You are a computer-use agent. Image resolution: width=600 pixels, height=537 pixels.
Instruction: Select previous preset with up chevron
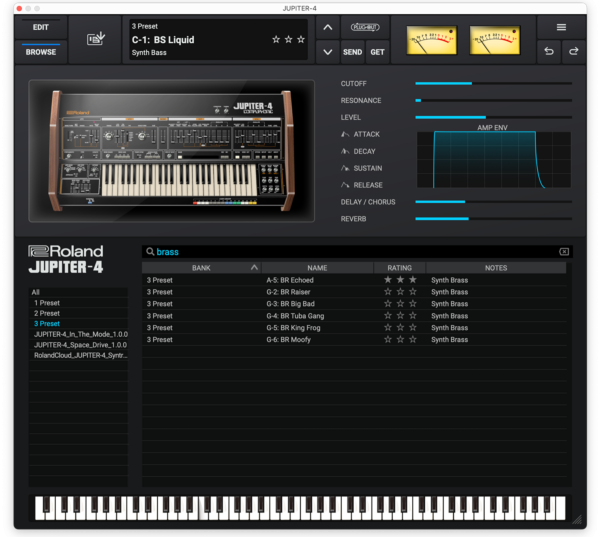(x=328, y=27)
